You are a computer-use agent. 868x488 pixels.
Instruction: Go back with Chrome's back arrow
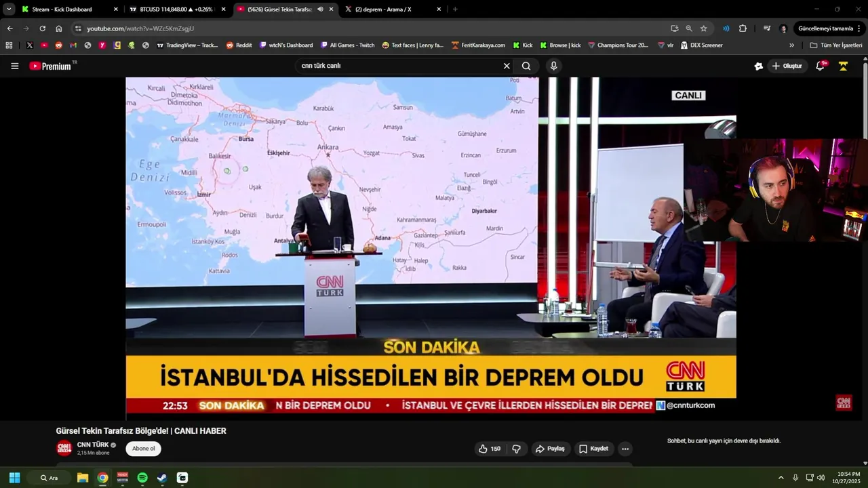[x=9, y=28]
